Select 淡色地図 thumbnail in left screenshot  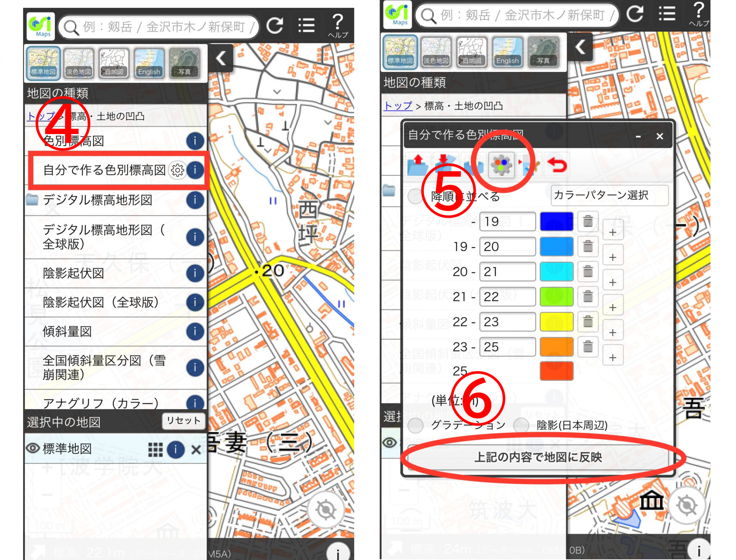(x=79, y=63)
